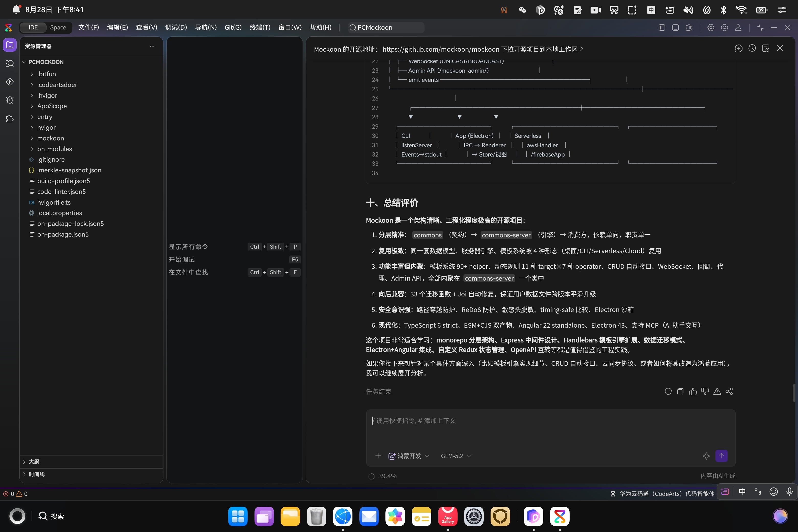
Task: Open the chat title with mockoon URL
Action: pos(448,49)
